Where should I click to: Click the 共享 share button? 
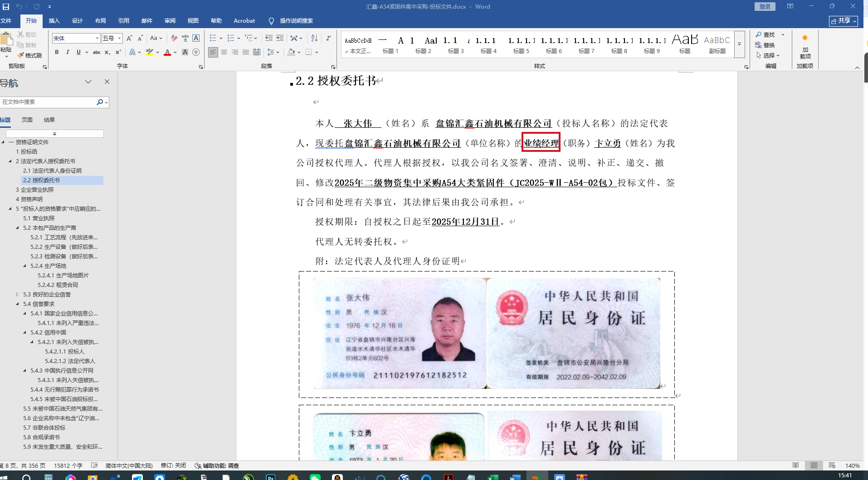[x=844, y=21]
